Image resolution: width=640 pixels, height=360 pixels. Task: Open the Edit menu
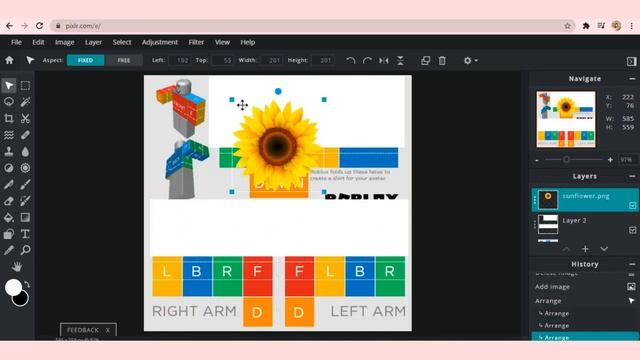[x=38, y=42]
